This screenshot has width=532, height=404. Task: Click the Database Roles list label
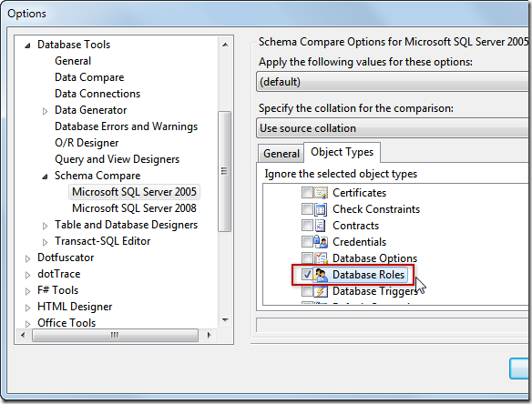368,275
